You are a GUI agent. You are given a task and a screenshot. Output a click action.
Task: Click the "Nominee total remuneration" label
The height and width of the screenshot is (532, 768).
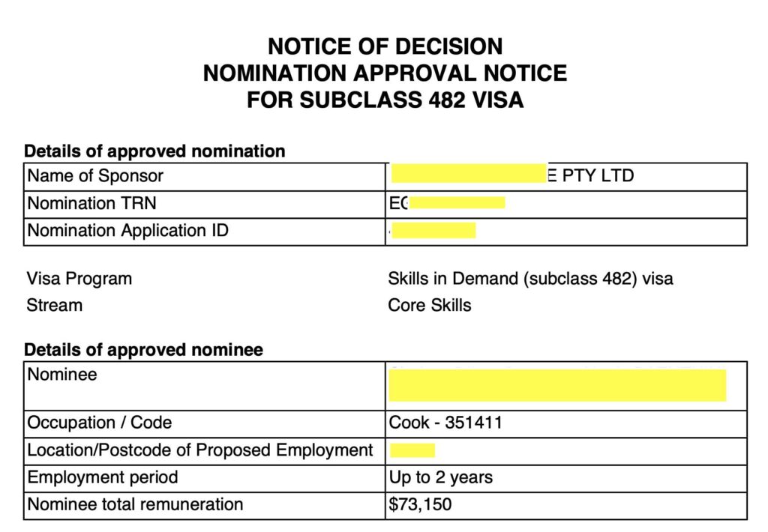[x=135, y=504]
